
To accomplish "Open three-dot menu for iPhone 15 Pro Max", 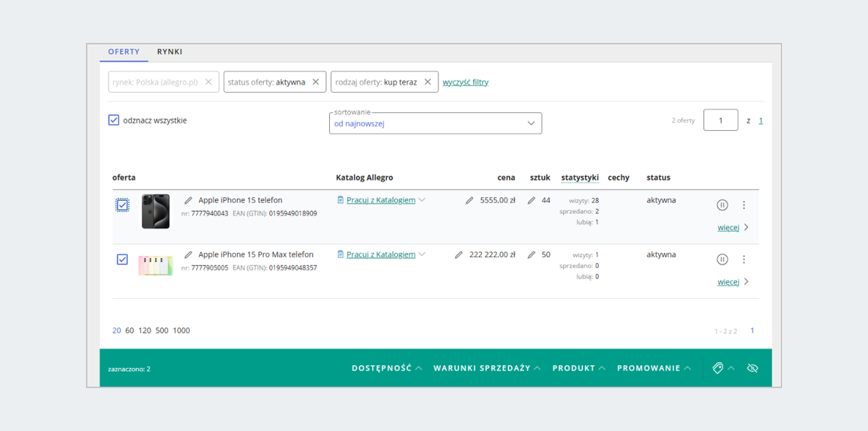I will 744,259.
